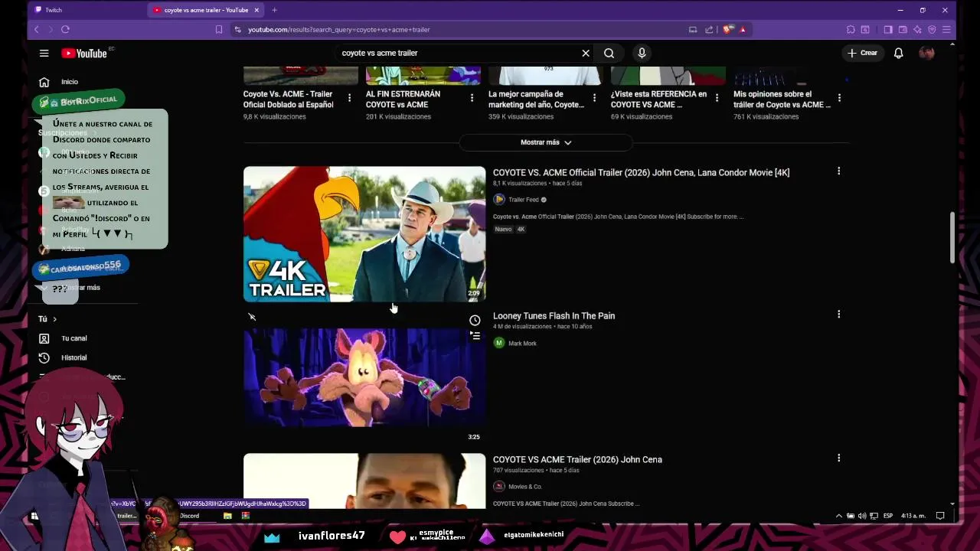Add Looney Tunes video to Watch Later
980x551 pixels.
click(475, 321)
